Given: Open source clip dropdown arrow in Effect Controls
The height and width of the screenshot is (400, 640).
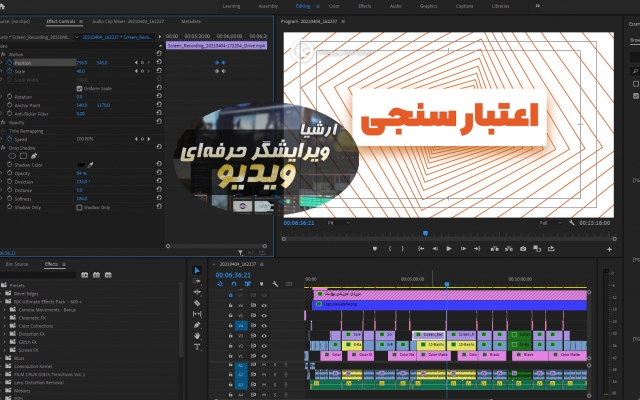Looking at the screenshot, I should click(76, 37).
